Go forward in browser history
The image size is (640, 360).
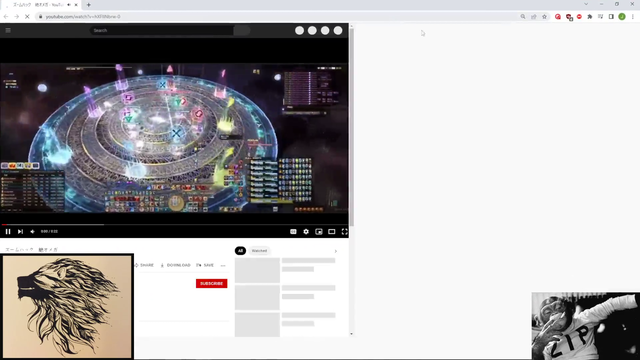16,17
